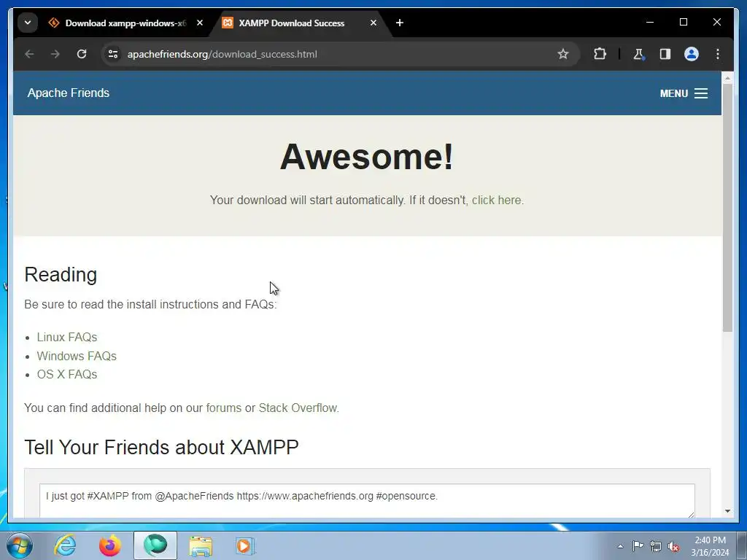Open the Chrome Labs flask icon

(639, 54)
